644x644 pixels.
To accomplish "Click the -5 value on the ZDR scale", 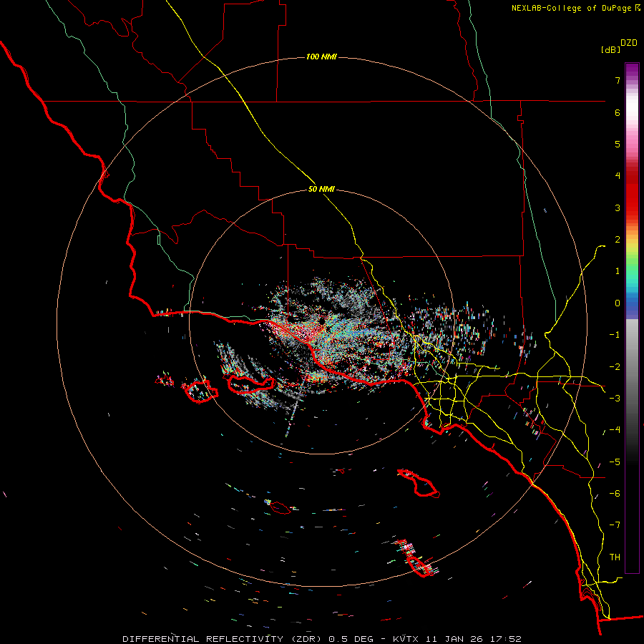I will click(615, 462).
